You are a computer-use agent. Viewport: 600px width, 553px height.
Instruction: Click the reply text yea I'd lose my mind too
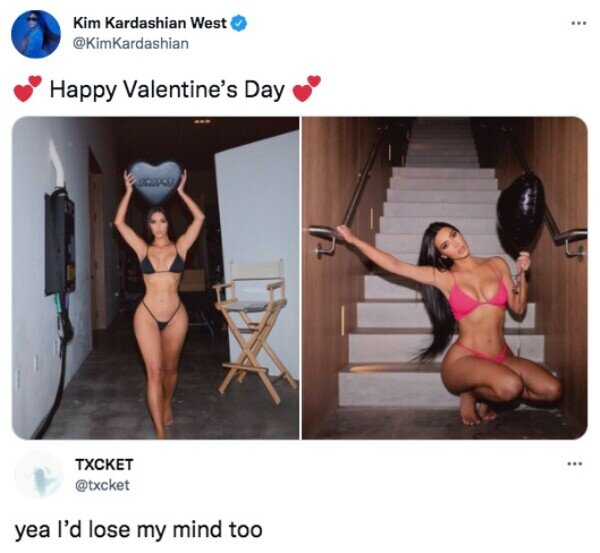pyautogui.click(x=139, y=530)
